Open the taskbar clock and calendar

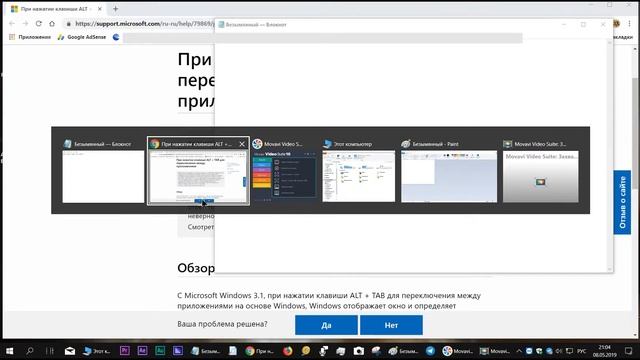point(604,351)
